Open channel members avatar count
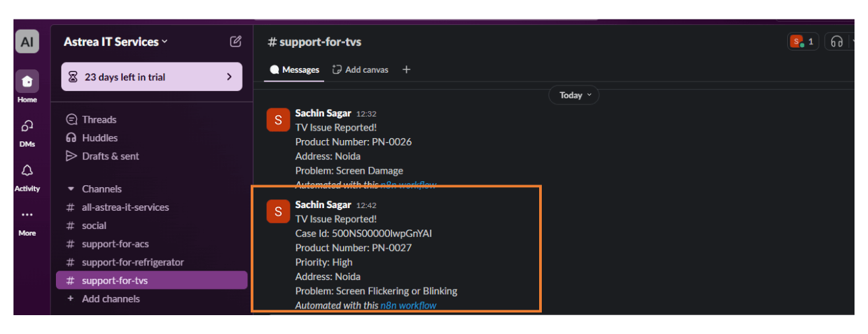868x334 pixels. click(x=802, y=42)
